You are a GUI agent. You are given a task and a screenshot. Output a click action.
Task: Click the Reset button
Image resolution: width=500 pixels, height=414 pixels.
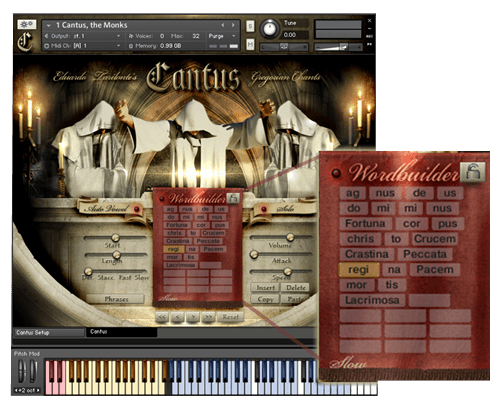pos(230,317)
